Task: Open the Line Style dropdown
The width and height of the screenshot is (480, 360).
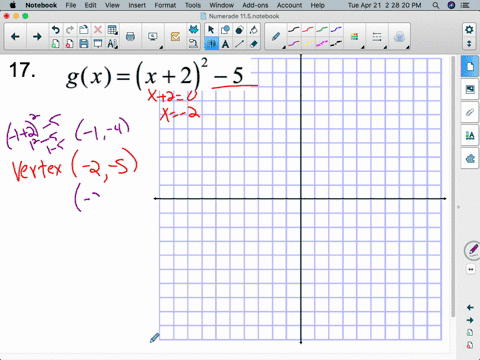Action: tap(377, 37)
